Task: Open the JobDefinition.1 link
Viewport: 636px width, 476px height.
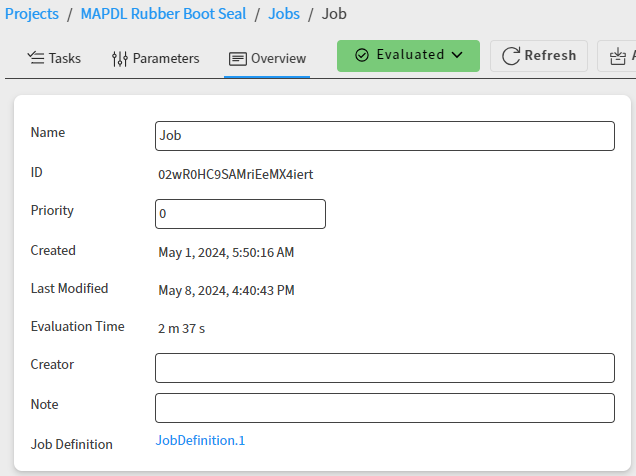Action: [x=200, y=440]
